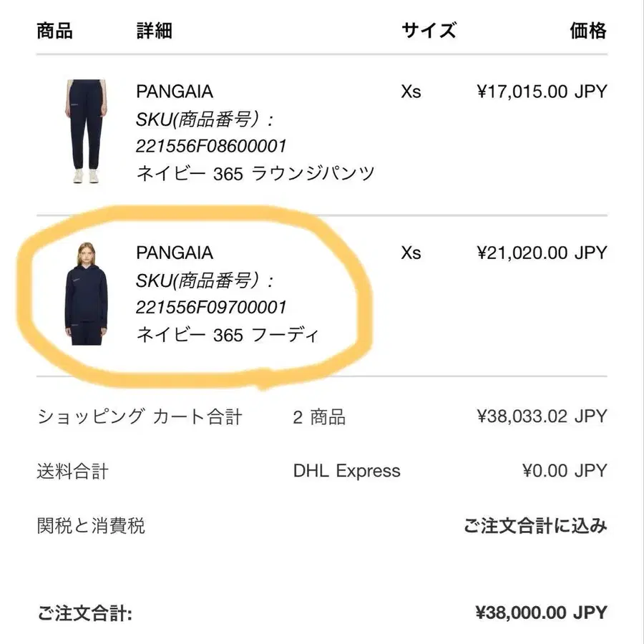Click the ショッピング カート合計 label
Screen dimensions: 644x644
point(140,416)
